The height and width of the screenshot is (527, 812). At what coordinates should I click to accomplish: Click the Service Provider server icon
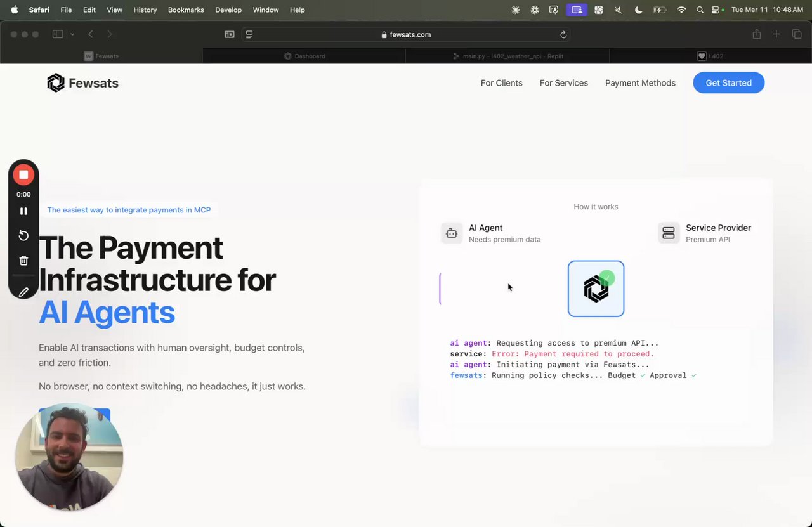point(669,233)
